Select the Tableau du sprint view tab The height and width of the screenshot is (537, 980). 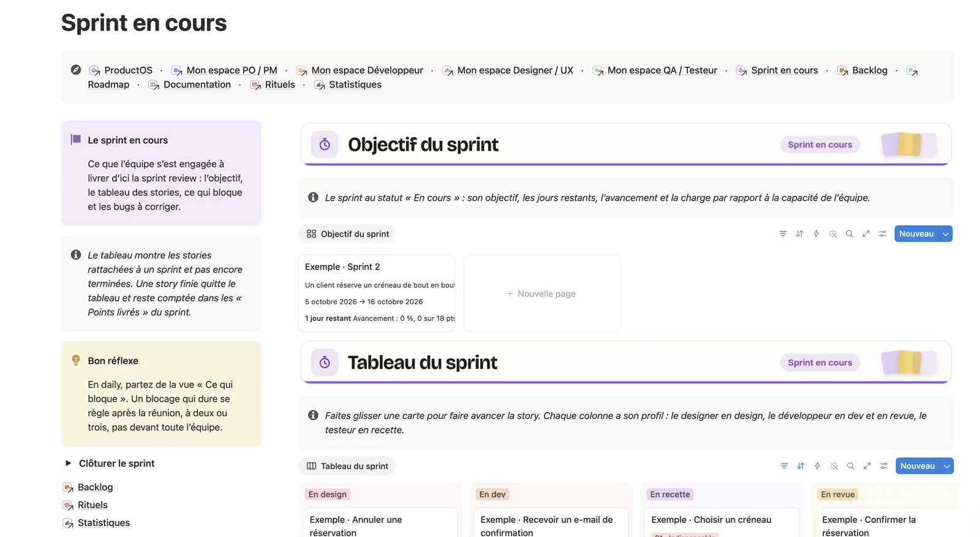pyautogui.click(x=347, y=466)
